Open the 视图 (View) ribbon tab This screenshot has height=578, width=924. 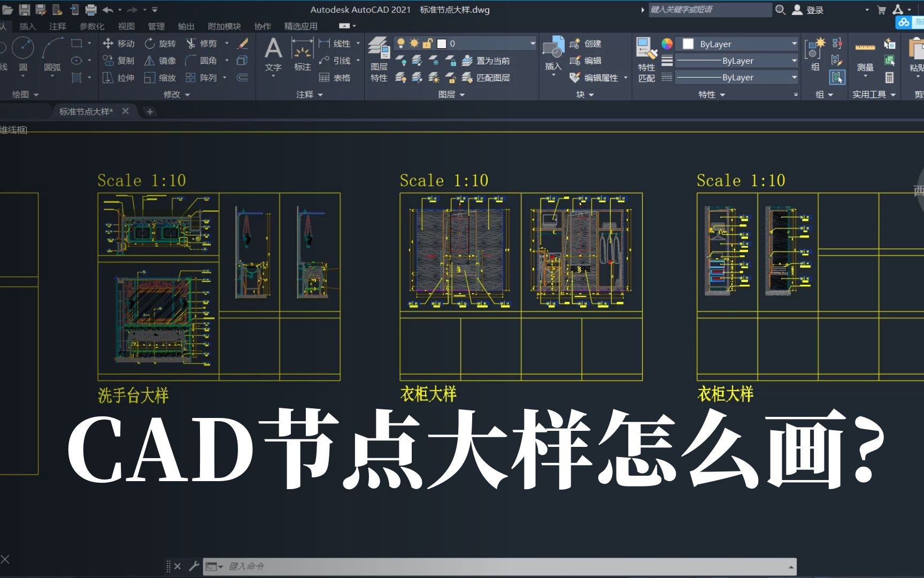[126, 26]
